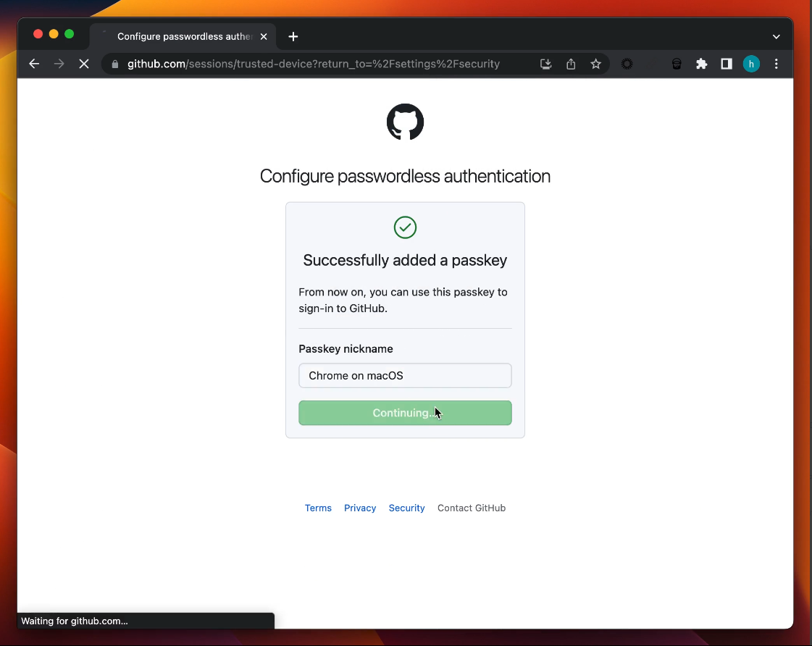Click the github.com address bar URL
812x646 pixels.
(314, 64)
